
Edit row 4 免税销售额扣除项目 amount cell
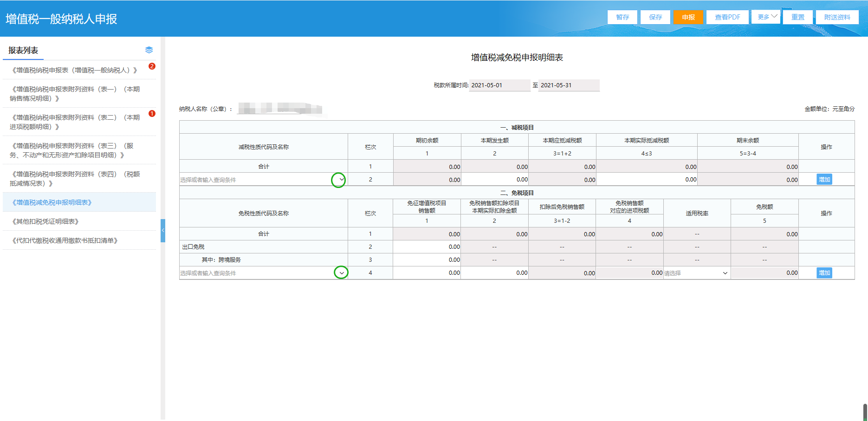(494, 272)
